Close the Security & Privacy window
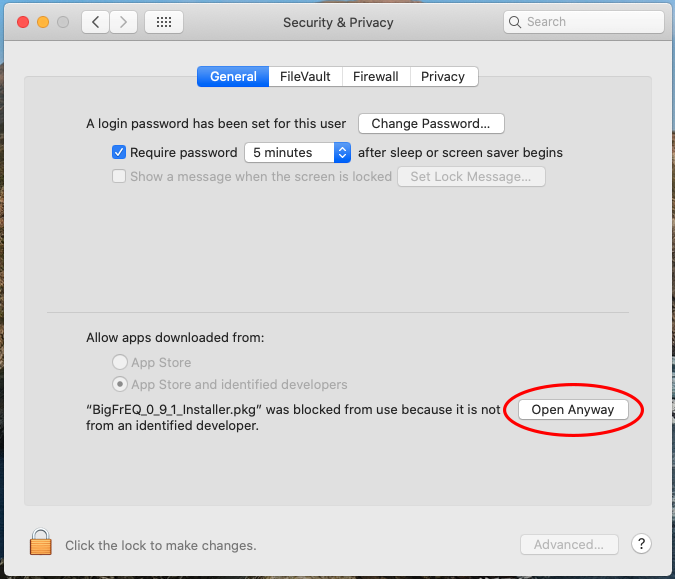The height and width of the screenshot is (579, 675). [x=23, y=22]
